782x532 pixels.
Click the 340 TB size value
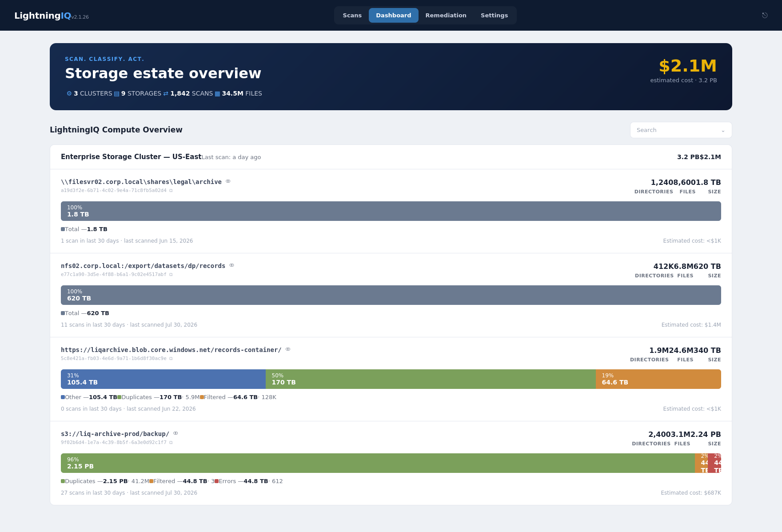point(707,350)
